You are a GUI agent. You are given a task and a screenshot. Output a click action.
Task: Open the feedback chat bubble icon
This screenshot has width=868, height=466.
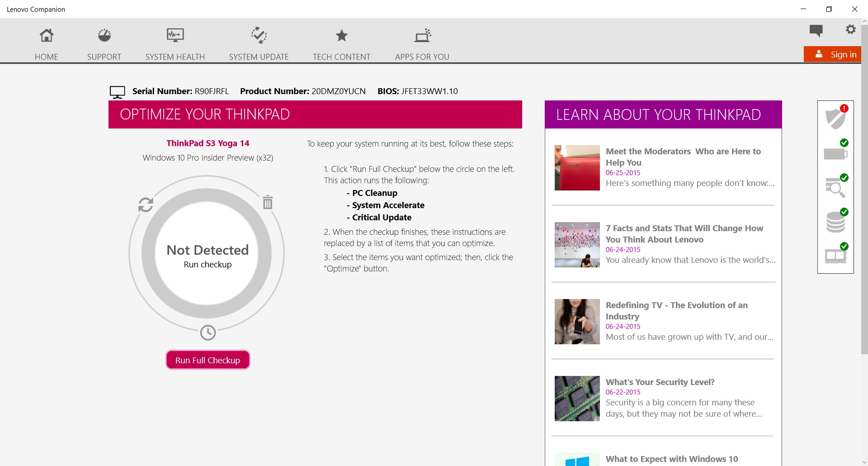[816, 30]
